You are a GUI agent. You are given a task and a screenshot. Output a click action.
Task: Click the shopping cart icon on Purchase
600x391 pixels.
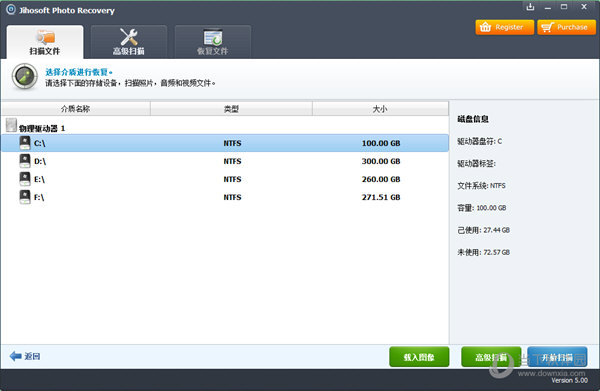pyautogui.click(x=547, y=27)
